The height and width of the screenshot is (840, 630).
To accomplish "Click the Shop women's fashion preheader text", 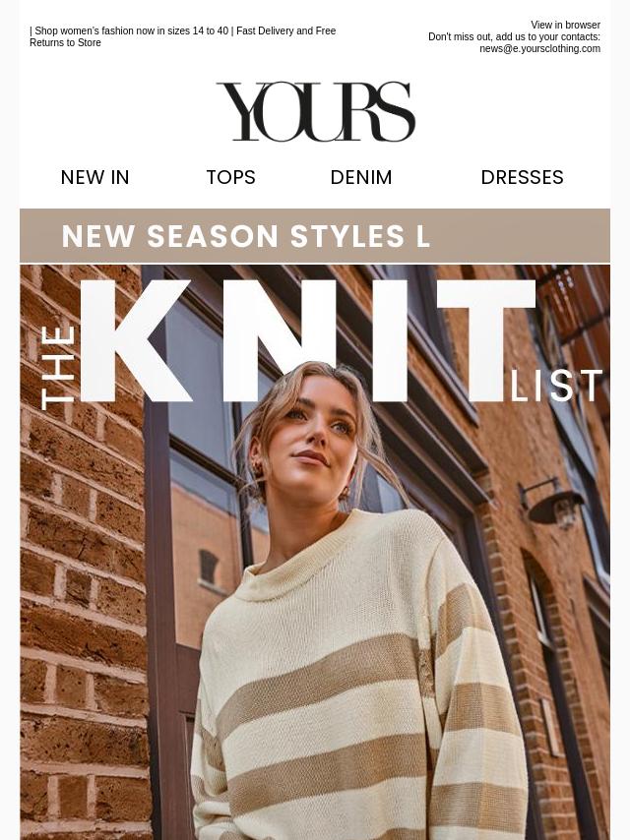I will click(131, 31).
